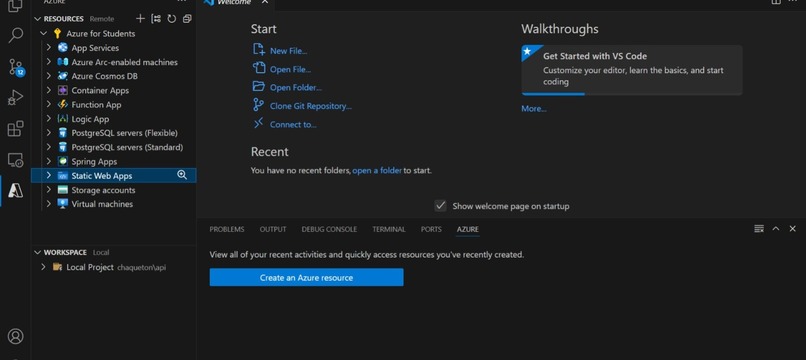Click the plus icon to create resource

click(x=140, y=19)
